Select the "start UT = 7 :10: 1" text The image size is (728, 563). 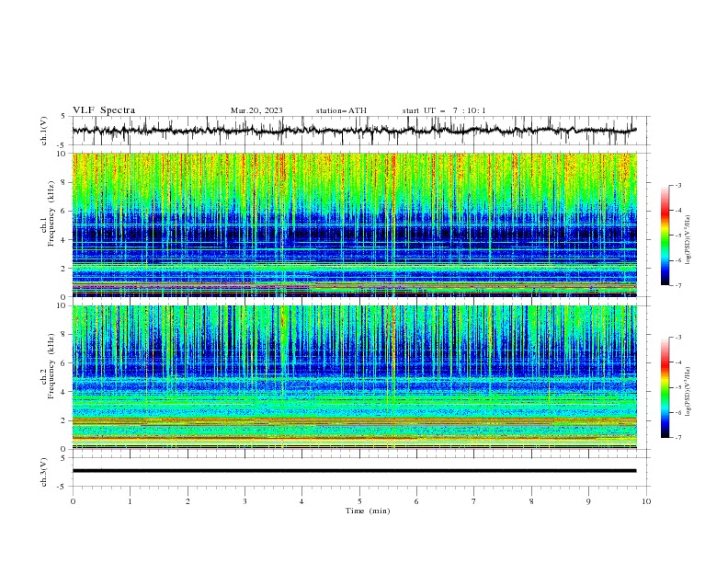(444, 110)
